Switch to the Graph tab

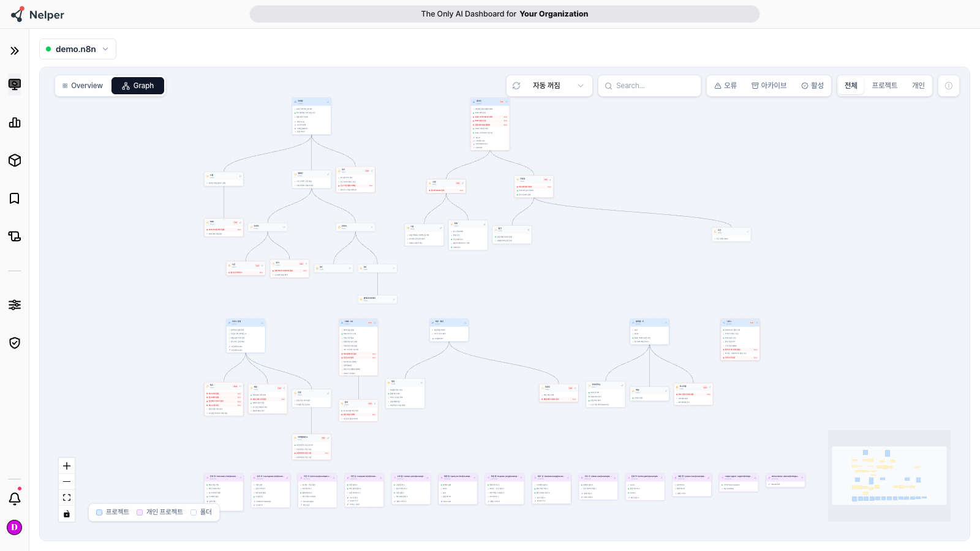point(138,86)
